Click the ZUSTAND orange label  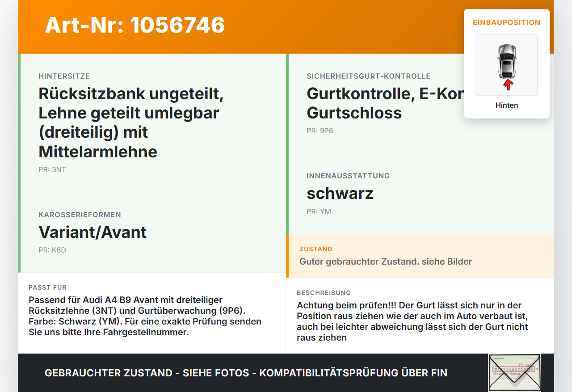click(x=316, y=249)
